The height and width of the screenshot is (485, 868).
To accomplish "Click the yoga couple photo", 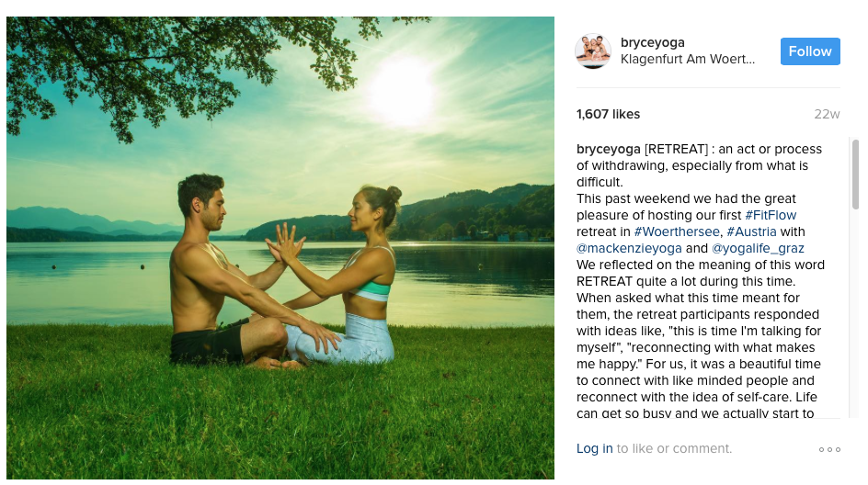I will 280,248.
